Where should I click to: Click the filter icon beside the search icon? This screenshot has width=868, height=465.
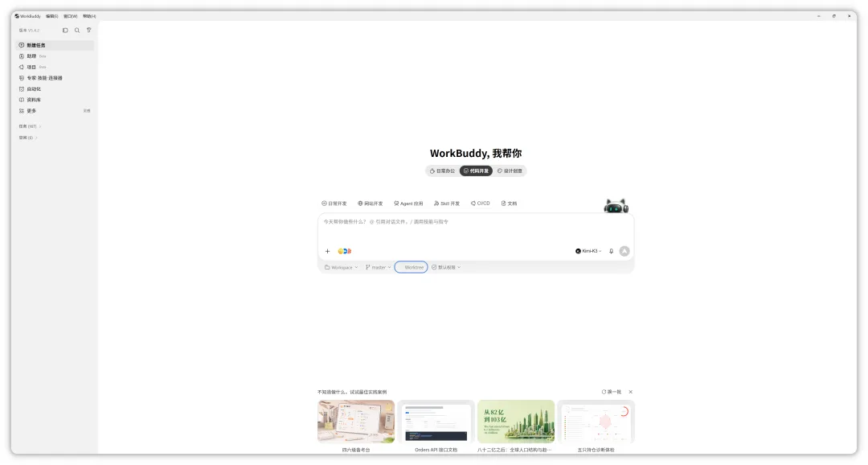[x=88, y=31]
